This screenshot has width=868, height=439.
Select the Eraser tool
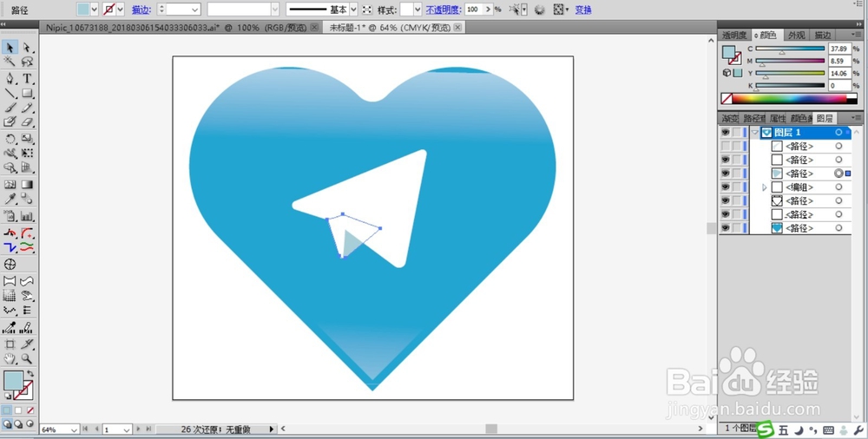(x=27, y=121)
